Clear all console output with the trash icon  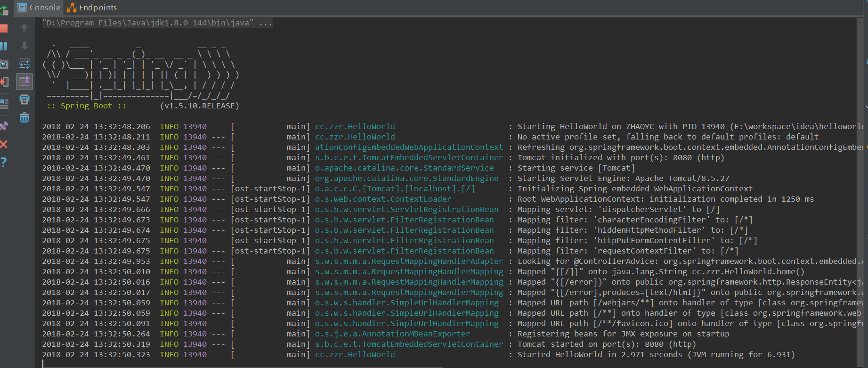(x=24, y=118)
